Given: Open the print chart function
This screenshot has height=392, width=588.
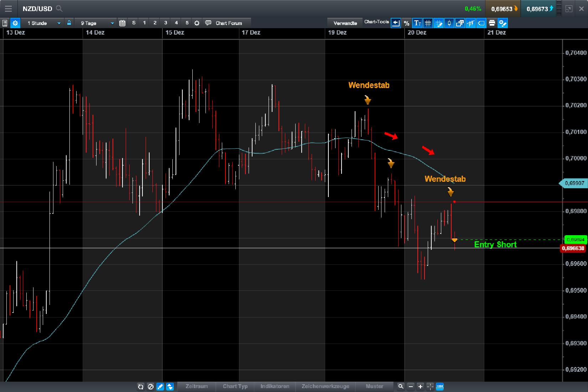Looking at the screenshot, I should [x=491, y=23].
